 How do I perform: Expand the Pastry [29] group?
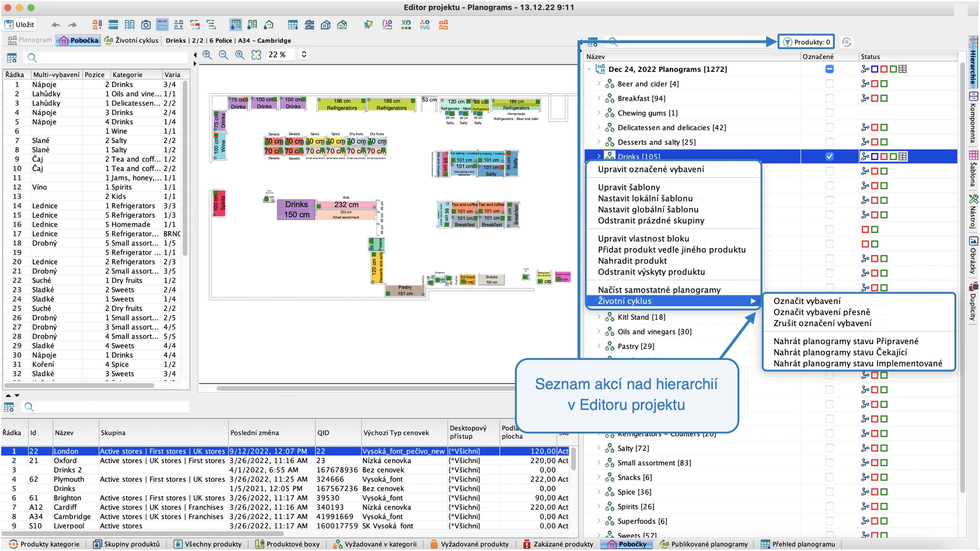click(599, 346)
